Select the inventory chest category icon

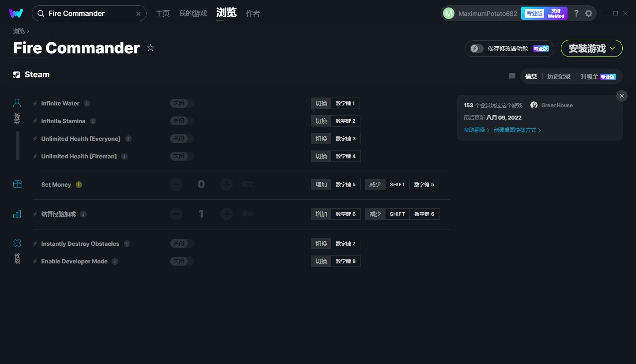point(17,184)
